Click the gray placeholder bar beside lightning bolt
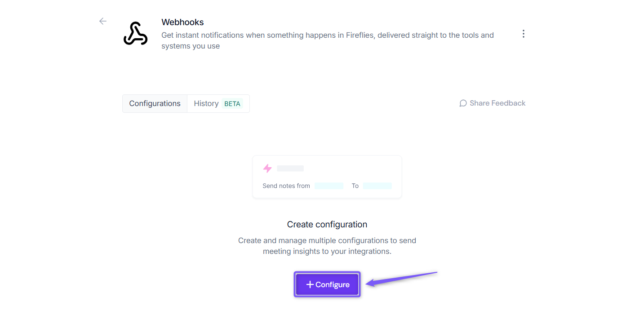The height and width of the screenshot is (315, 644). 290,169
